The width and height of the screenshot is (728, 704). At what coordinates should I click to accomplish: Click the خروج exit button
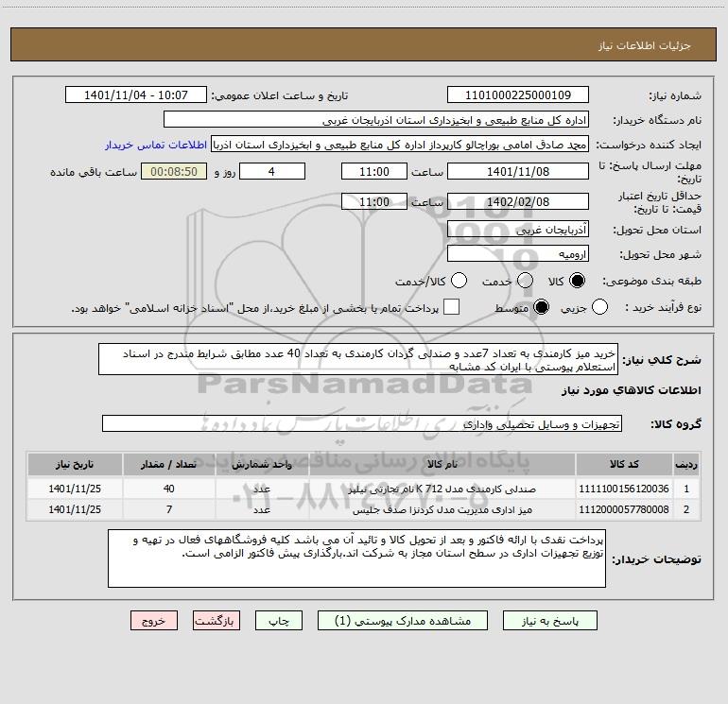(x=154, y=621)
